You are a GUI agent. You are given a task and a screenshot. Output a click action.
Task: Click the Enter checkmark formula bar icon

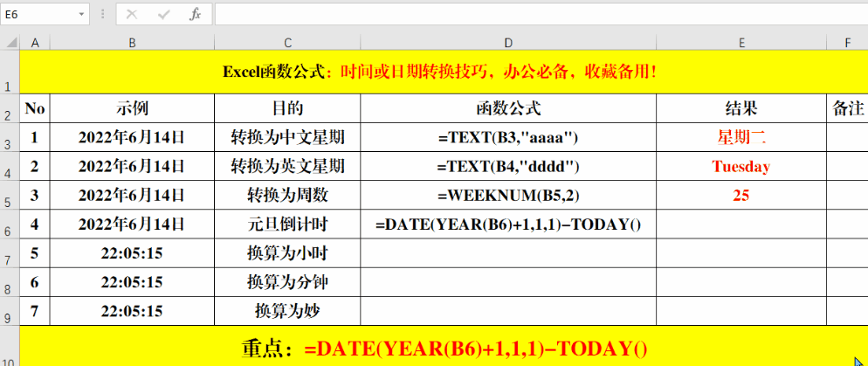[164, 14]
